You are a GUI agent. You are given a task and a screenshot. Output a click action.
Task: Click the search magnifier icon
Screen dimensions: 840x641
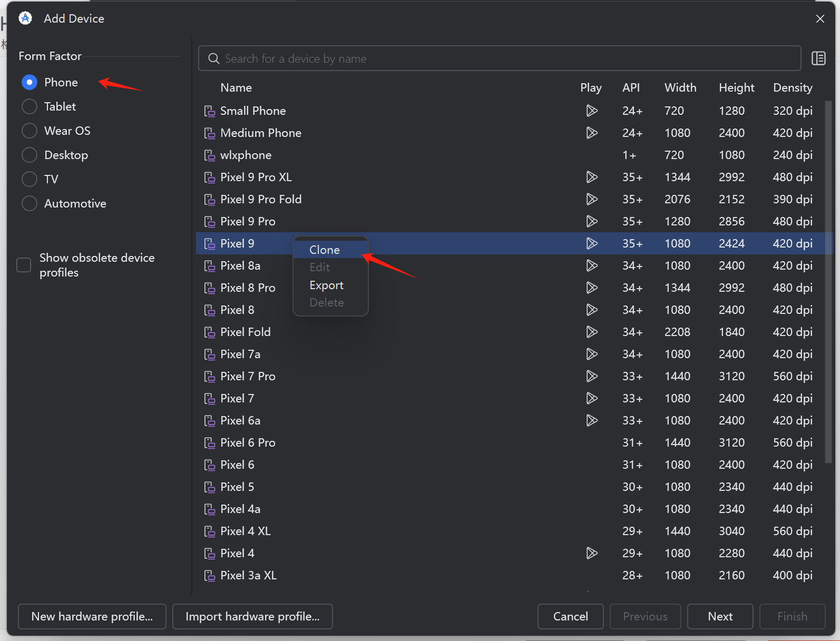tap(213, 58)
